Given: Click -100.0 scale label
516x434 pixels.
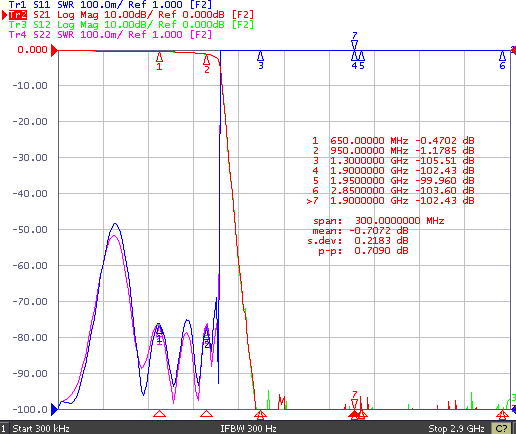Looking at the screenshot, I should [30, 410].
